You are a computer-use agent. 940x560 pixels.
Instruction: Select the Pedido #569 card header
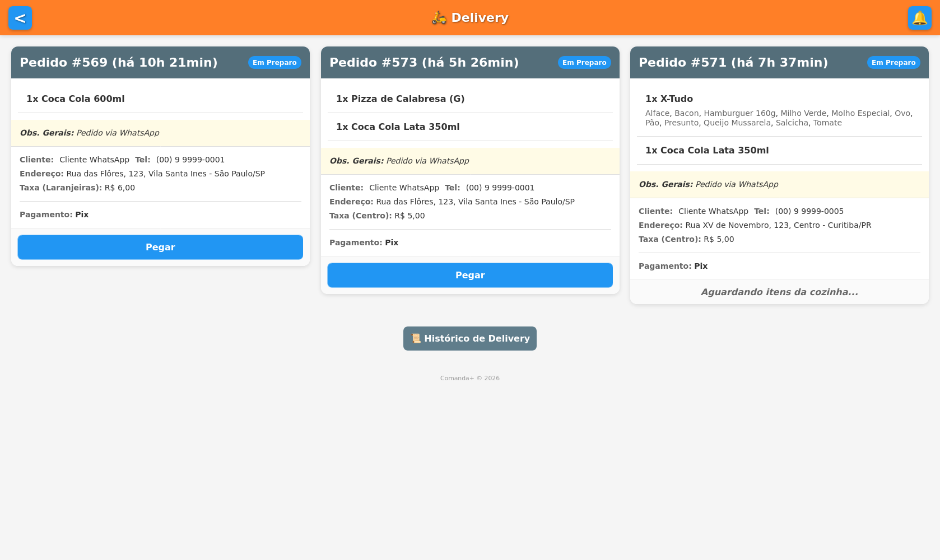118,62
